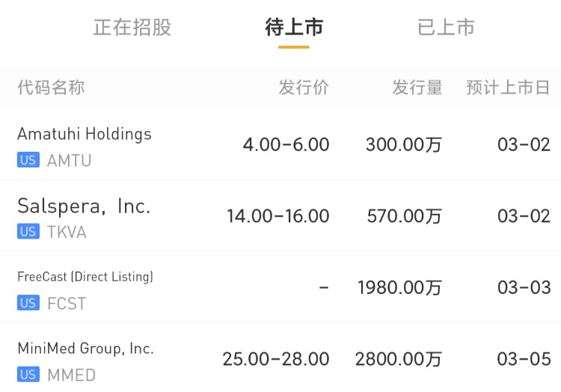
Task: Click the 25.00-28.00 price range for MiniMed
Action: (276, 359)
